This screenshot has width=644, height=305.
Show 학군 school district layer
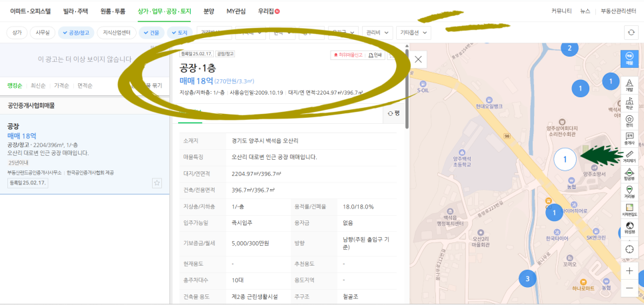(x=629, y=103)
